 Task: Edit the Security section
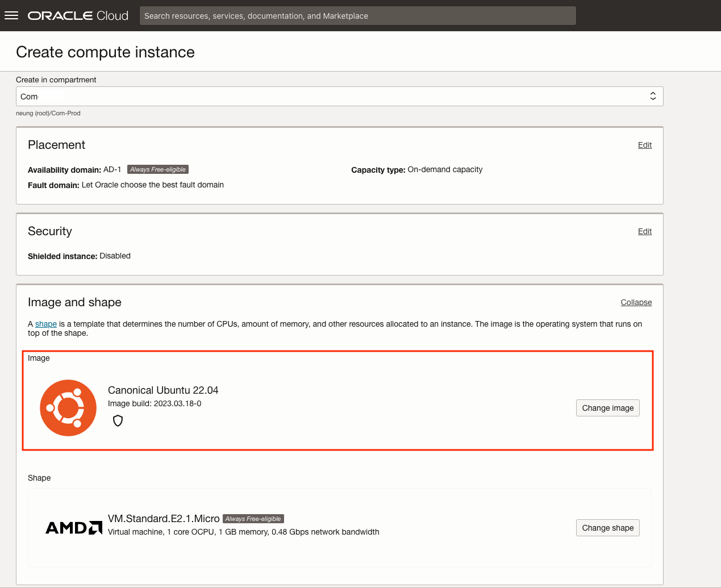point(644,231)
